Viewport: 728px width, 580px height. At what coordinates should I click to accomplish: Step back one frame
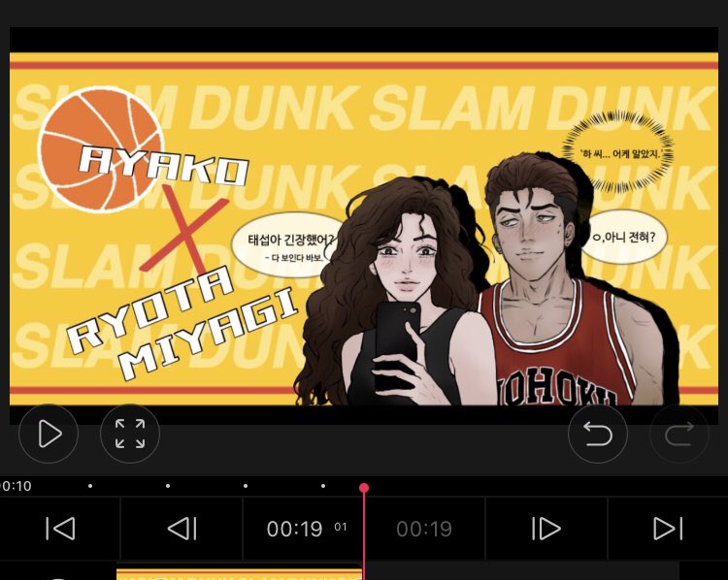tap(182, 529)
